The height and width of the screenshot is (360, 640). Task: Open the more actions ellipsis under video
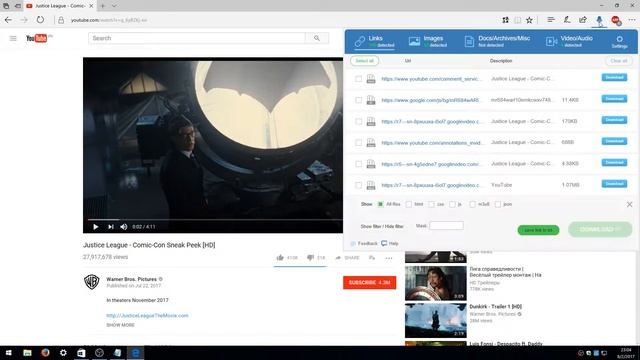click(389, 258)
